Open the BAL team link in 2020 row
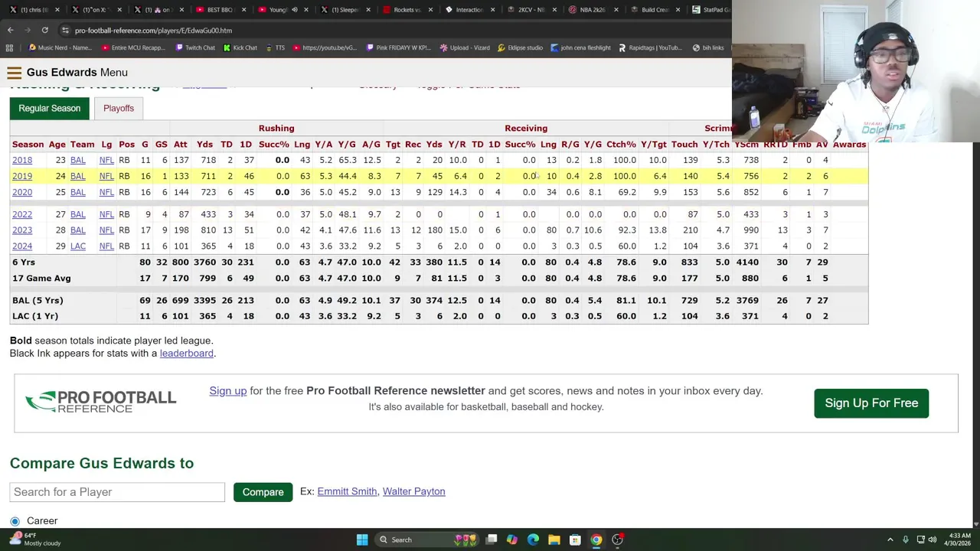980x551 pixels. point(78,192)
